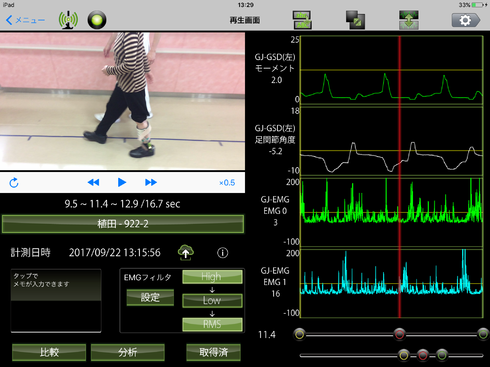The height and width of the screenshot is (367, 490).
Task: Open 分析 analysis view
Action: 128,352
